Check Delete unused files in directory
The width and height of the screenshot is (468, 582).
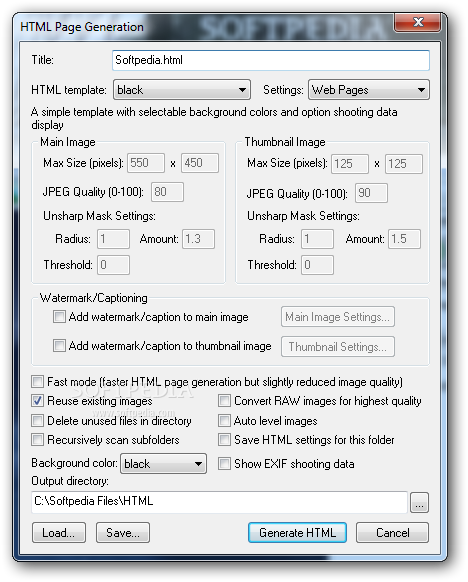[37, 421]
